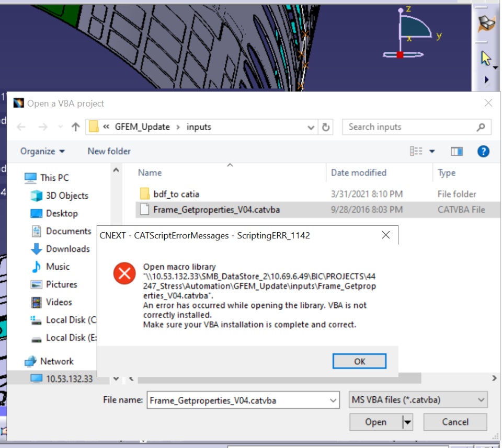
Task: Click the File name input field
Action: click(243, 400)
